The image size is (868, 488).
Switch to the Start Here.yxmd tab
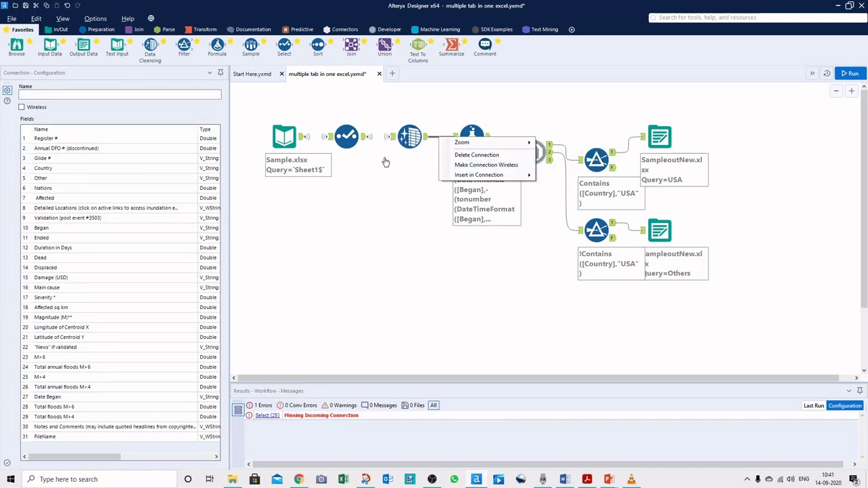[x=252, y=74]
